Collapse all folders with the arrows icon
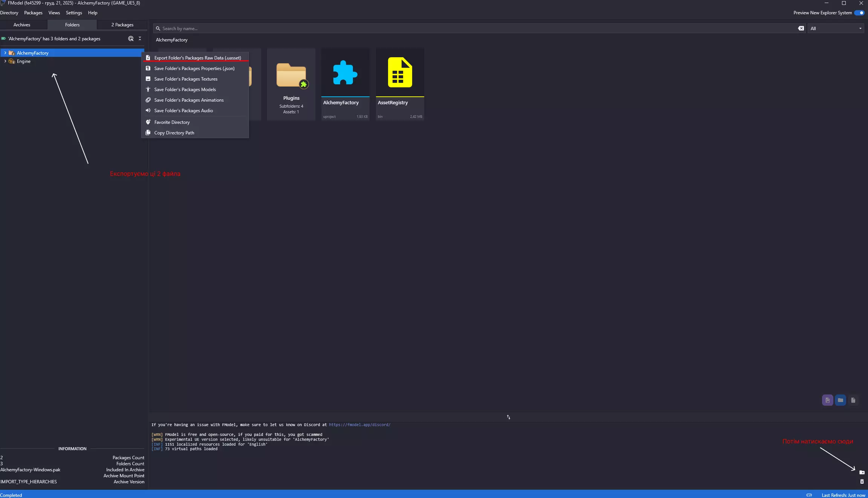The width and height of the screenshot is (868, 498). [140, 39]
